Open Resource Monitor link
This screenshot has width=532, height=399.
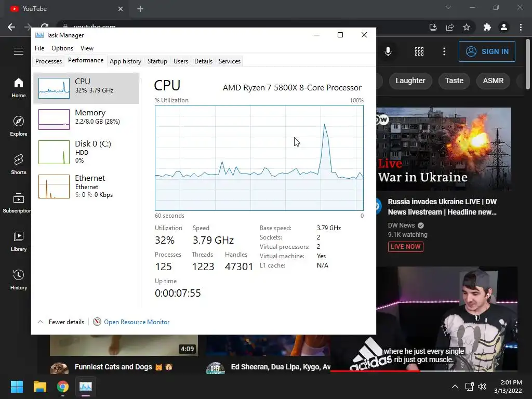coord(137,322)
